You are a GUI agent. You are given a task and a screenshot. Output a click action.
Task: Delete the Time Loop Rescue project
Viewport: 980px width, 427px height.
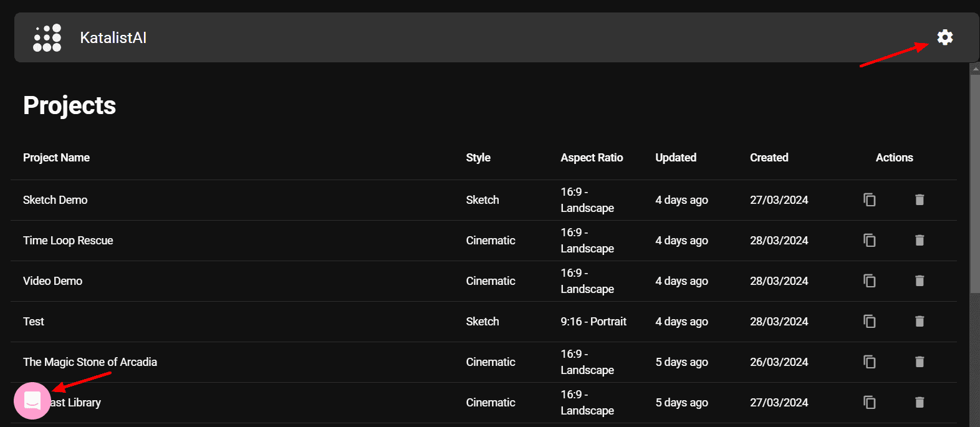(919, 240)
